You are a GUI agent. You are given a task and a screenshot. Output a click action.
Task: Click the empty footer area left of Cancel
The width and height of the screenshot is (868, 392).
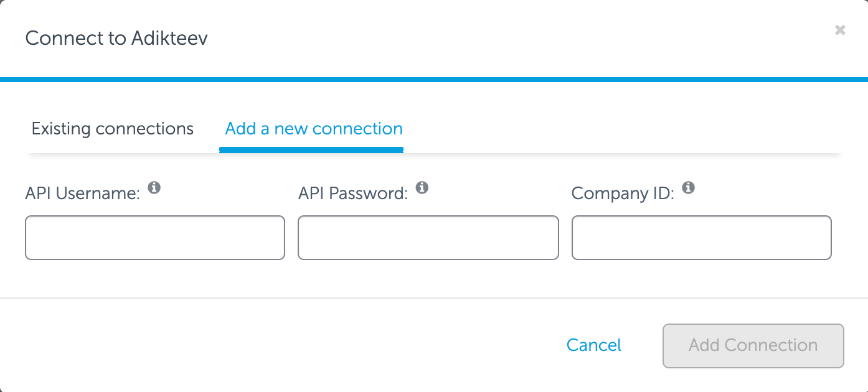[x=280, y=345]
